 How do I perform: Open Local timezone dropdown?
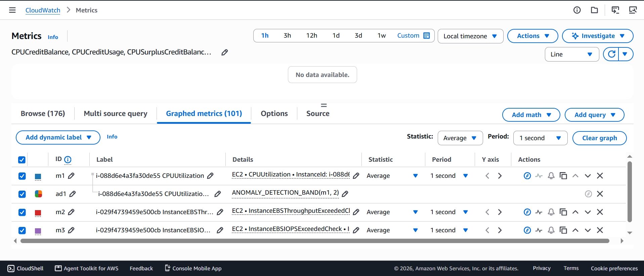click(470, 36)
